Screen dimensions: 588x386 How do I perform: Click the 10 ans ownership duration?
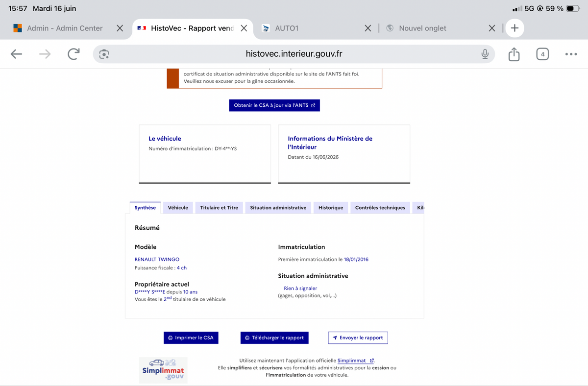(191, 291)
